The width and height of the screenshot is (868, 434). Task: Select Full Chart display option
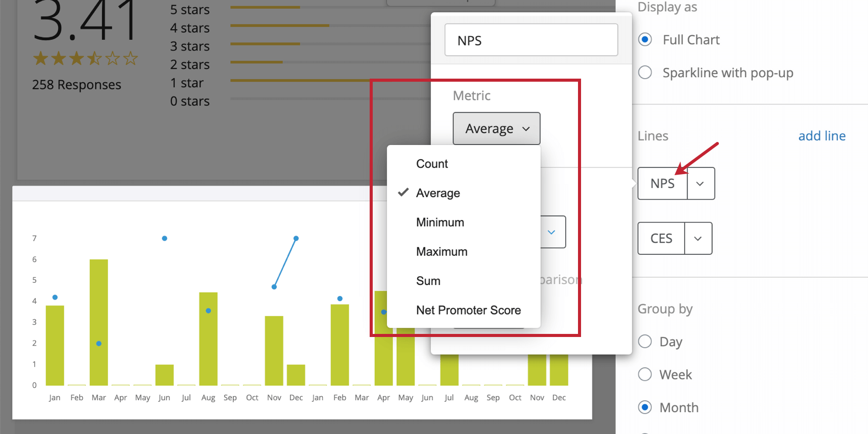point(645,40)
